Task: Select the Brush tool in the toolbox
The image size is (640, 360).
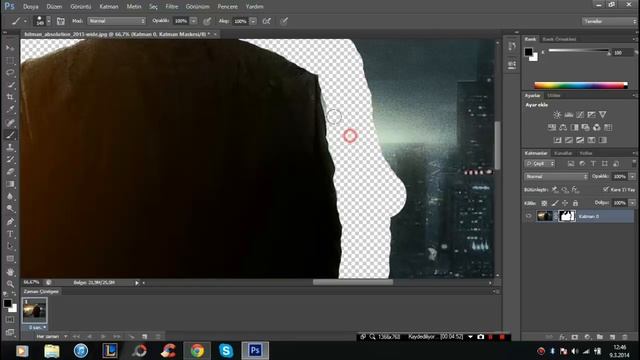Action: tap(10, 134)
